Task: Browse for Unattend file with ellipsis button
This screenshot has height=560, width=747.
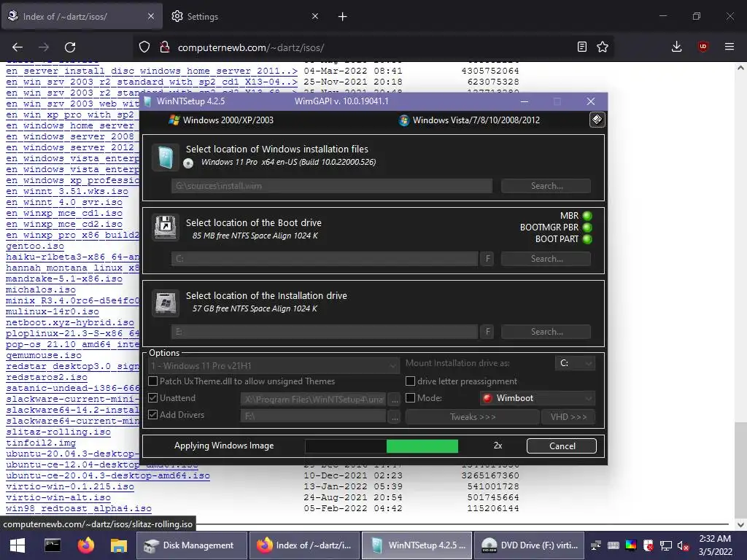Action: pos(395,400)
